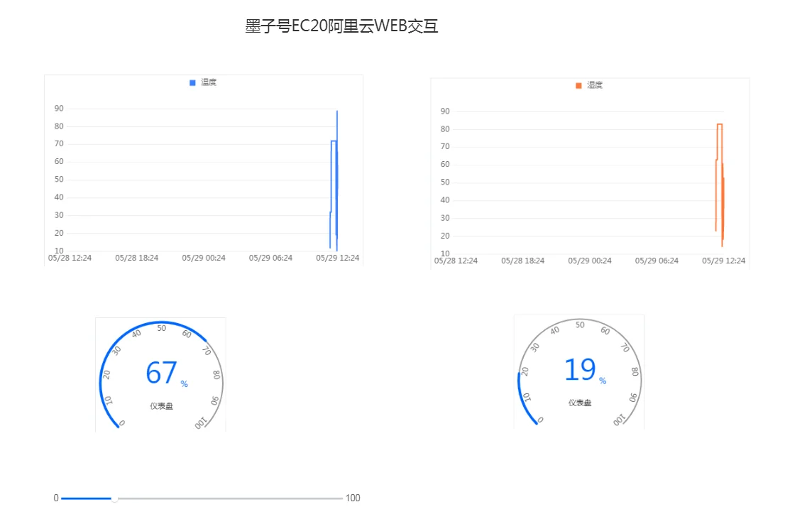
Task: Click the 温度 legend label
Action: (209, 82)
